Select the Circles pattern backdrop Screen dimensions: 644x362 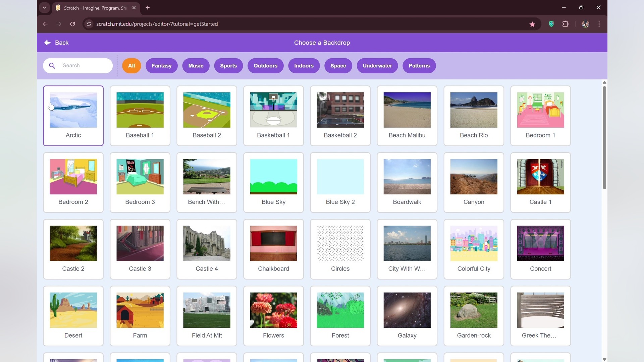[x=340, y=249]
